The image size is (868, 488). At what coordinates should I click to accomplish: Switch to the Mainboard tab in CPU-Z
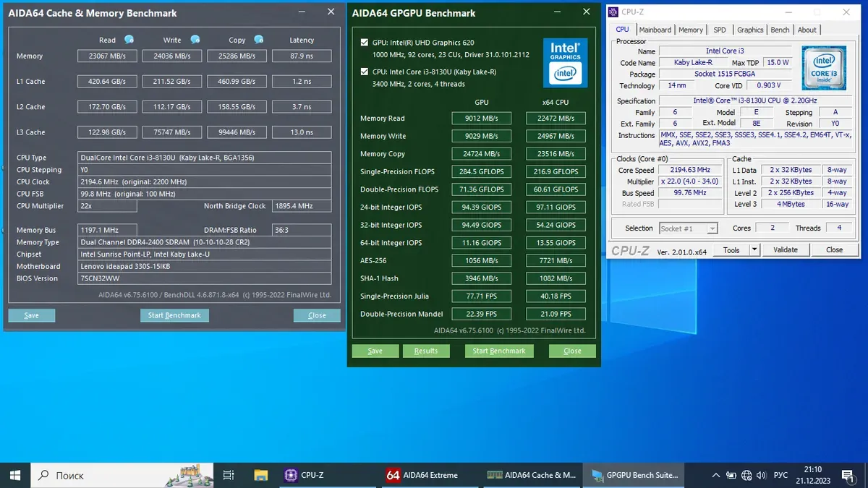(655, 30)
